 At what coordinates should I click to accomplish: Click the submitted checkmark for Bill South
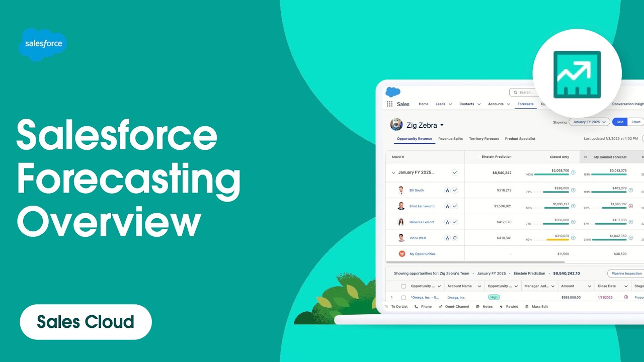tap(455, 191)
